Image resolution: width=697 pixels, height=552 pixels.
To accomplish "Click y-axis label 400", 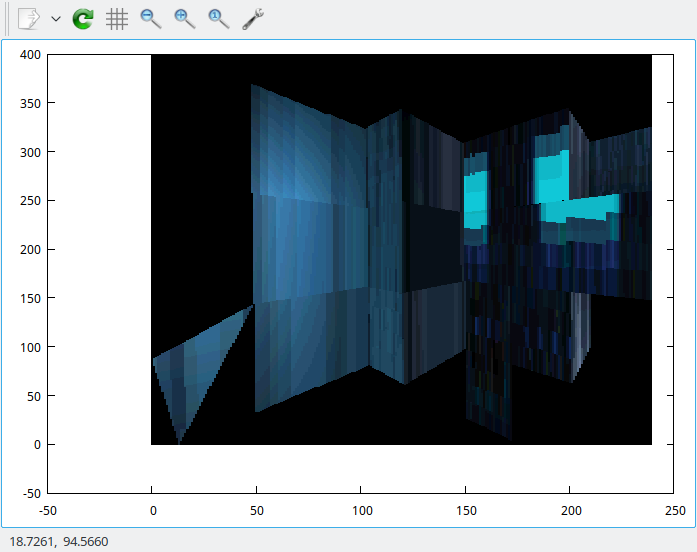I will 30,55.
